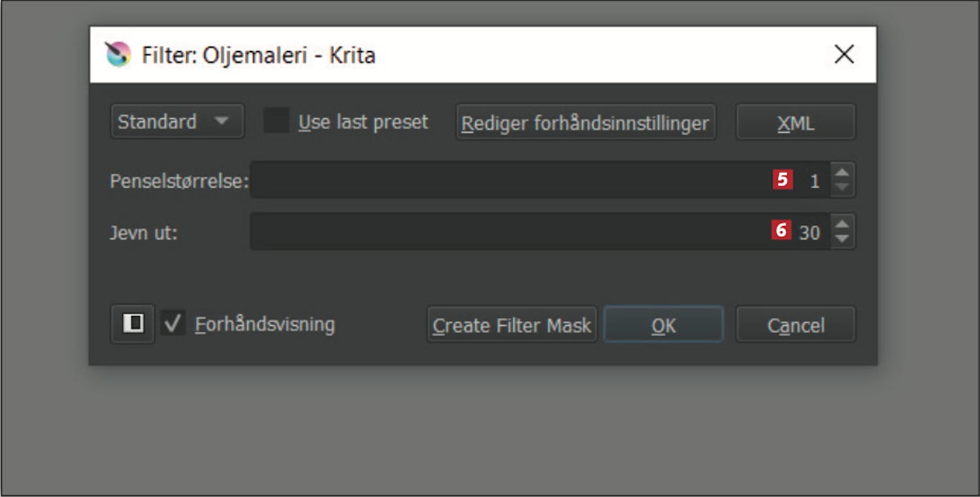Screen dimensions: 980x497
Task: Click the Krita logo icon in title bar
Action: tap(118, 55)
